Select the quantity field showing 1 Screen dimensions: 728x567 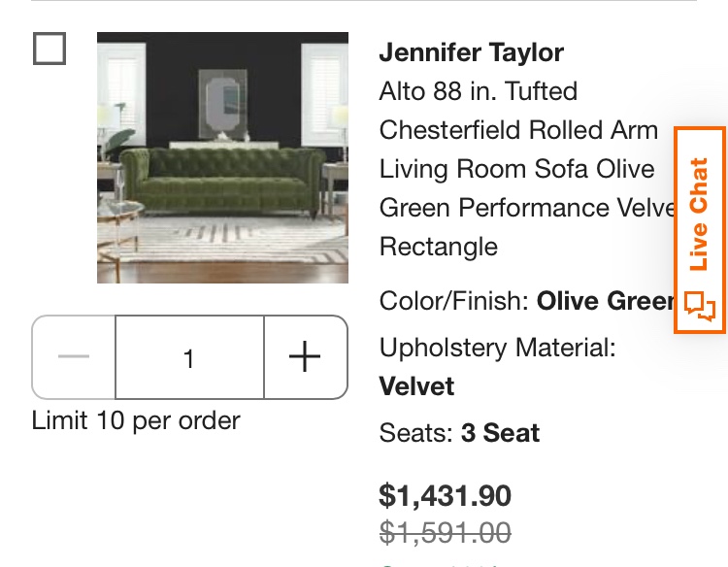[189, 356]
